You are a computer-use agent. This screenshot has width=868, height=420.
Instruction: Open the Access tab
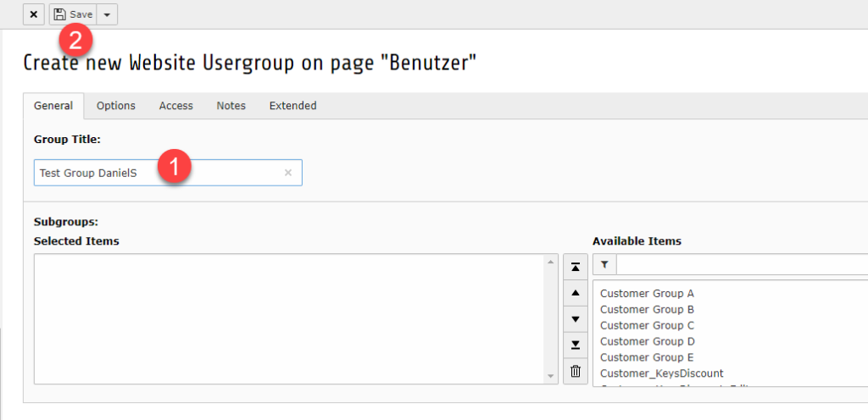176,106
